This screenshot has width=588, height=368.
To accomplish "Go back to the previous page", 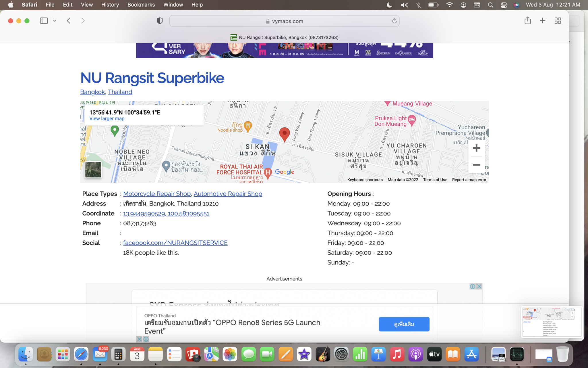I will coord(69,21).
